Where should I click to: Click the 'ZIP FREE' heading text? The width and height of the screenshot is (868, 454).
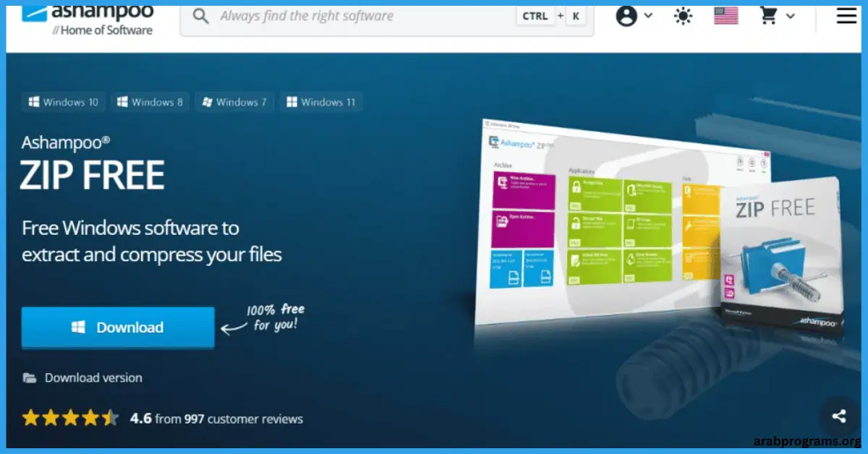pos(93,175)
